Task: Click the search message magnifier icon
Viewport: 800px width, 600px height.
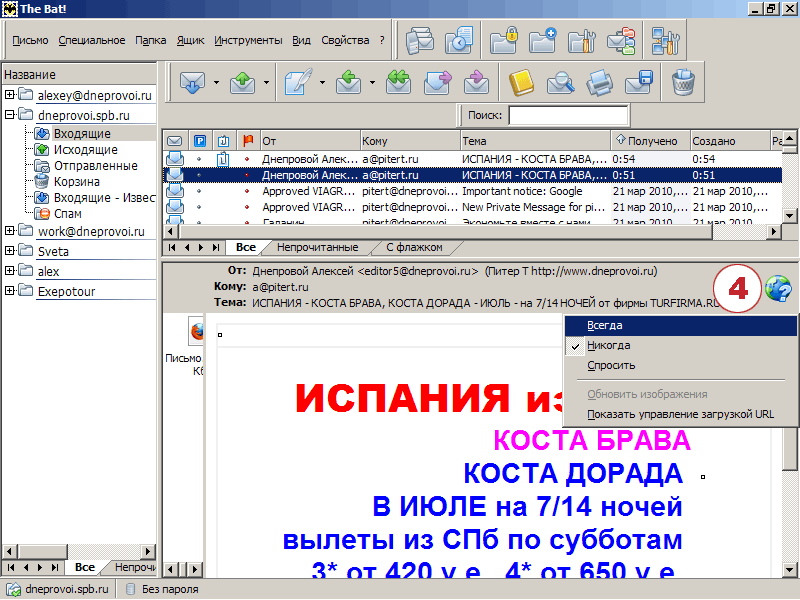Action: point(560,82)
